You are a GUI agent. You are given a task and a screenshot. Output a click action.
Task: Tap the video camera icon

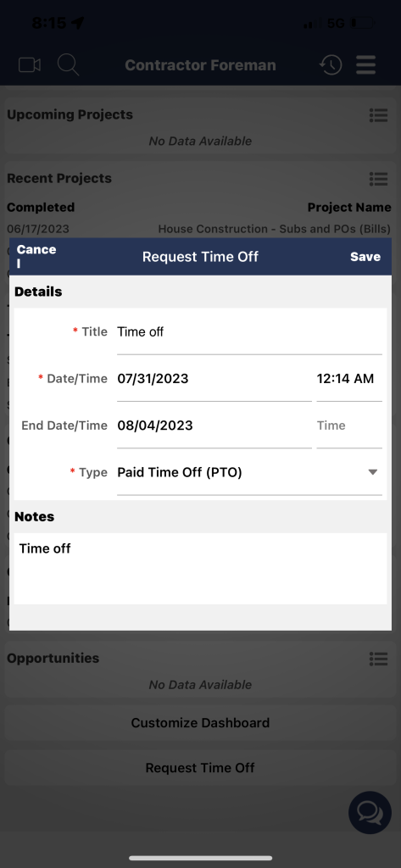(x=30, y=65)
